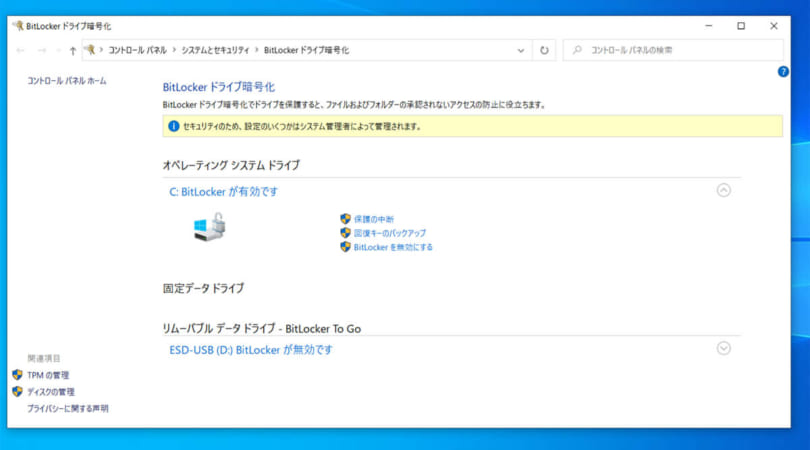Image resolution: width=810 pixels, height=450 pixels.
Task: Collapse the C: BitLocker drive section
Action: tap(724, 190)
